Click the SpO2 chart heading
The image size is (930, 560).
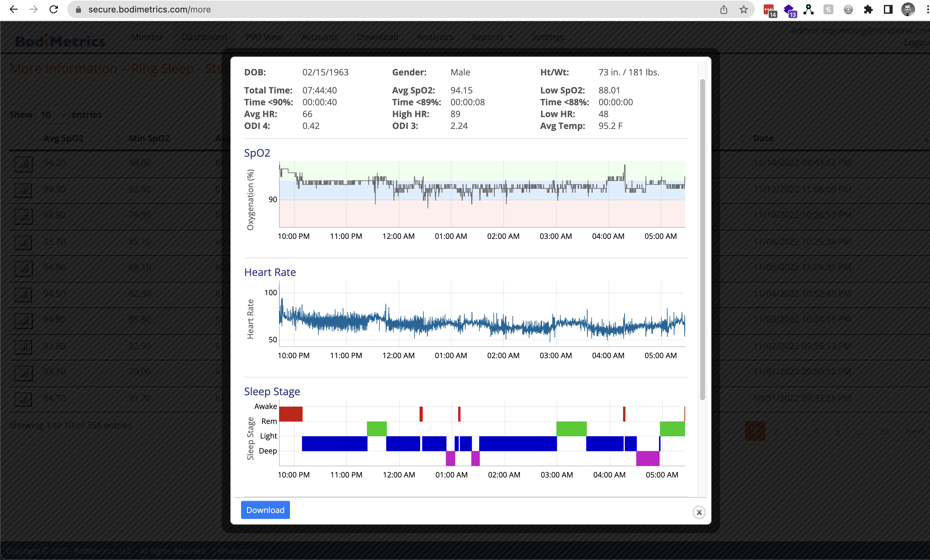[257, 153]
